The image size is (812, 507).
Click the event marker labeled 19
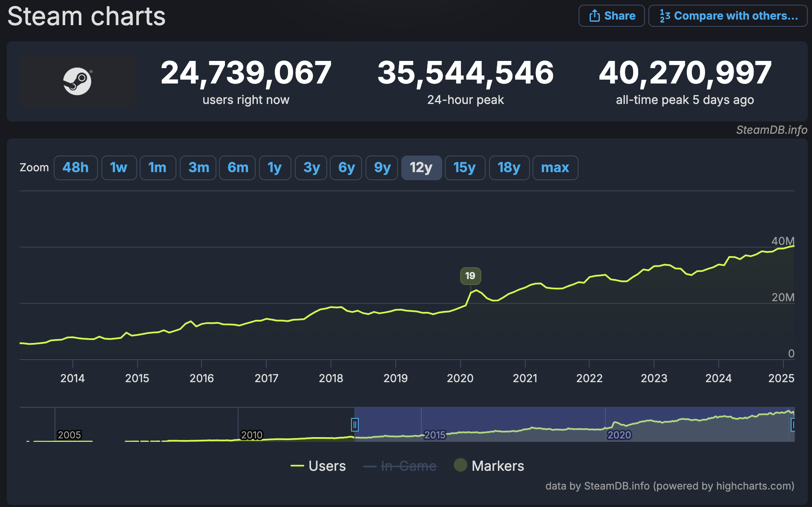tap(470, 276)
